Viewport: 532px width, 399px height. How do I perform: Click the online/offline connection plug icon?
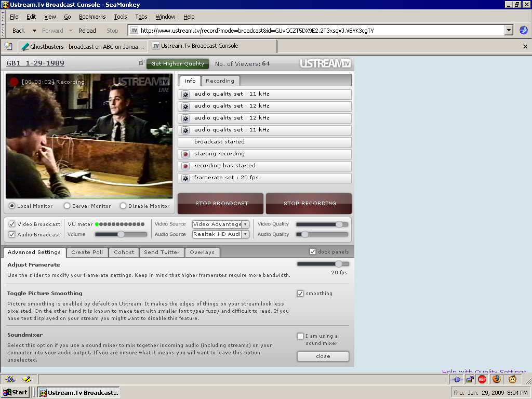(x=456, y=379)
